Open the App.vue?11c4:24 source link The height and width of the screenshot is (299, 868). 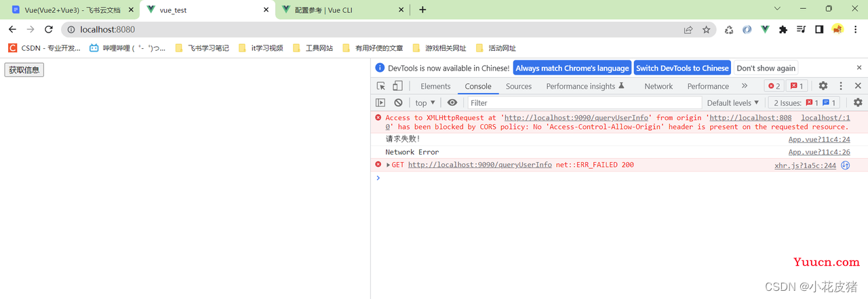pyautogui.click(x=819, y=140)
